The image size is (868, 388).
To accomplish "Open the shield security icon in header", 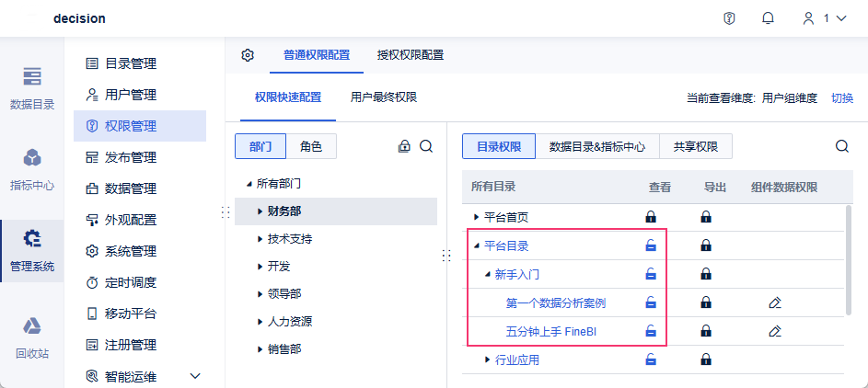I will coord(730,18).
